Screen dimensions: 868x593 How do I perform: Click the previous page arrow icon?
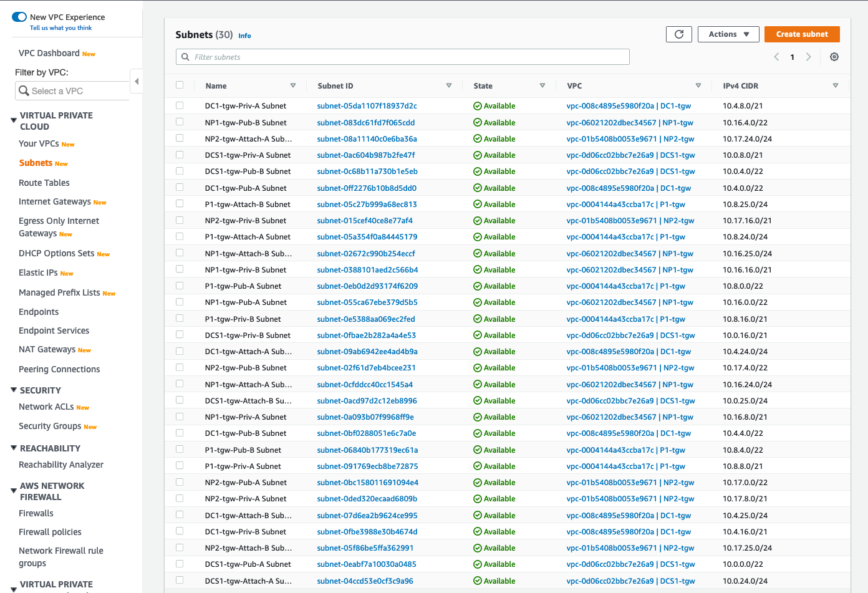pos(776,57)
